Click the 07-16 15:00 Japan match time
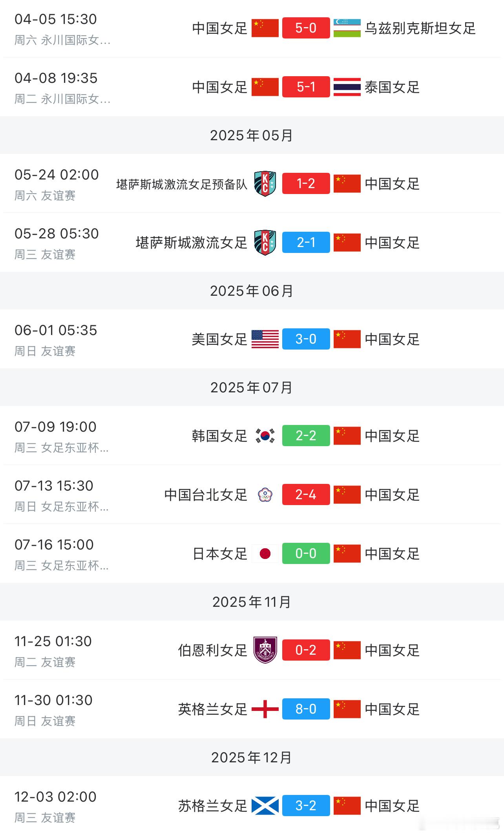 (54, 545)
